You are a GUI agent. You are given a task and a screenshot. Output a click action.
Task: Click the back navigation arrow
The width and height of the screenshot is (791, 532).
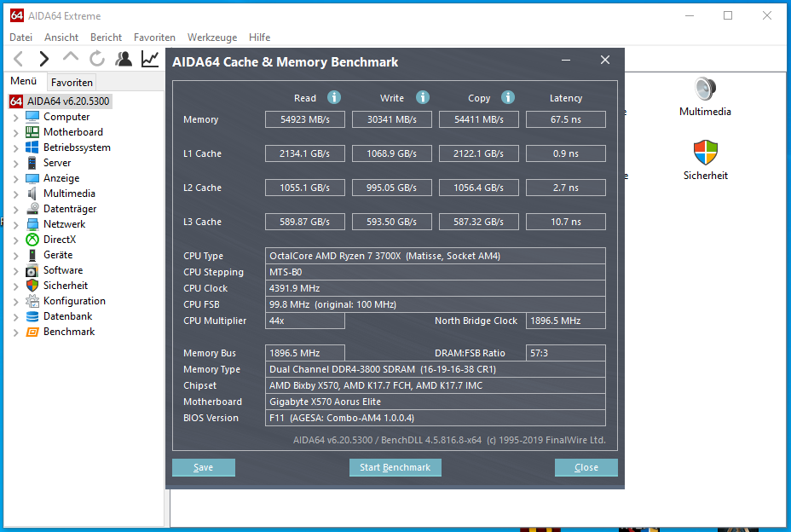18,58
